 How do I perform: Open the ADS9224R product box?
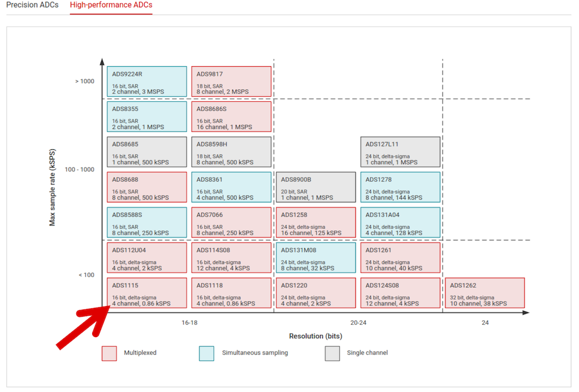(x=146, y=81)
